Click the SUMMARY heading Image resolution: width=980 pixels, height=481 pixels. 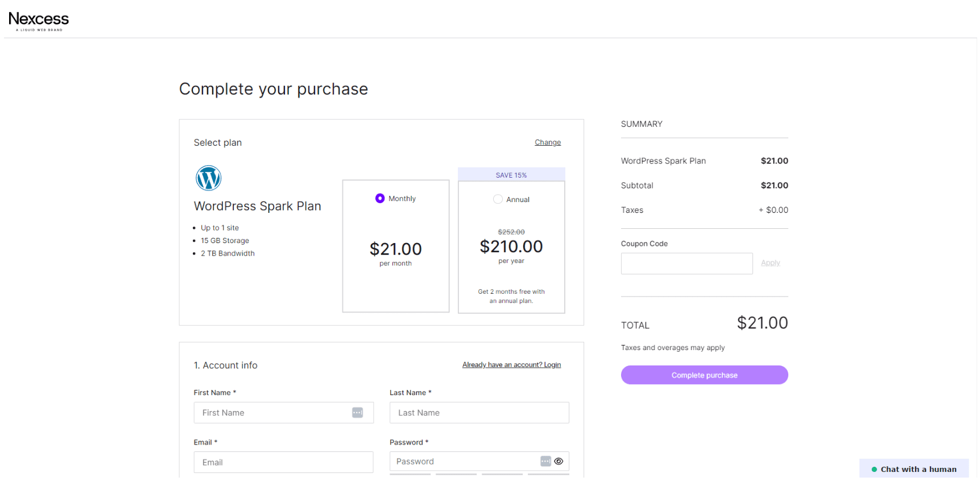[x=642, y=124]
